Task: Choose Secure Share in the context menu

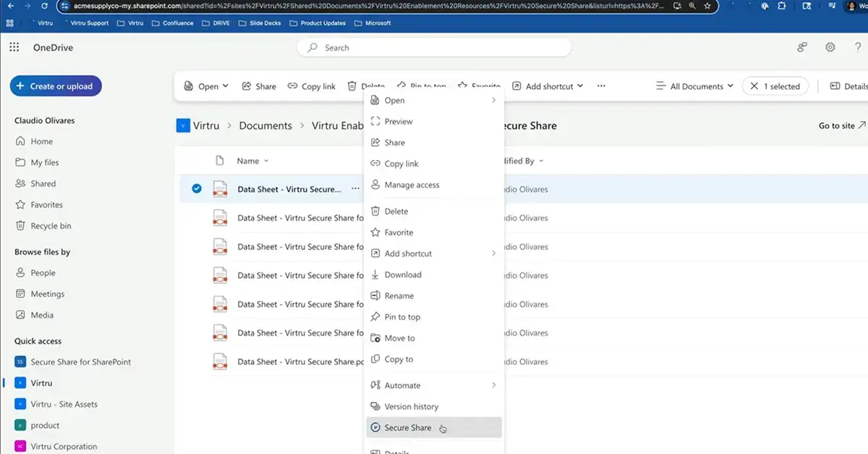Action: tap(407, 428)
